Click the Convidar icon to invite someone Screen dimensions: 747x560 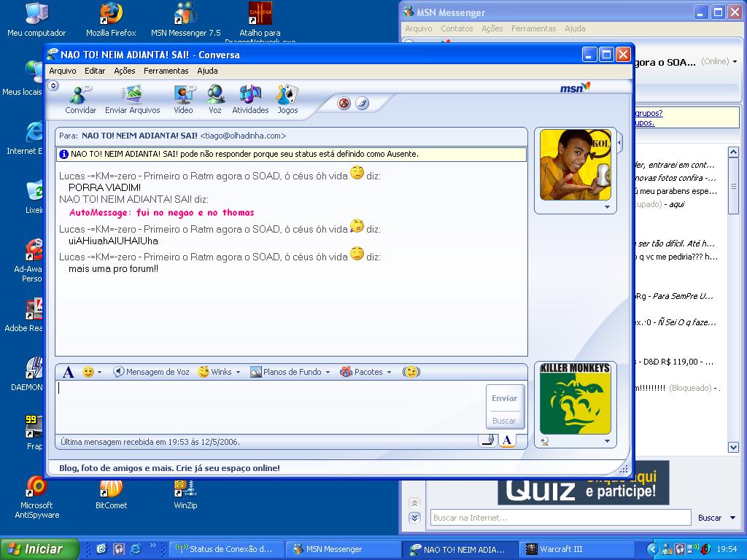[80, 99]
